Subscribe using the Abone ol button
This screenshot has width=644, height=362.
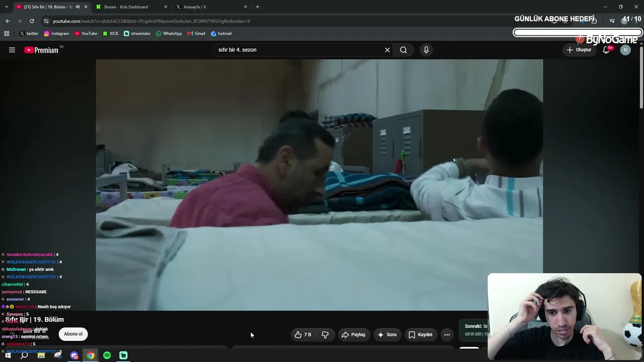(73, 334)
